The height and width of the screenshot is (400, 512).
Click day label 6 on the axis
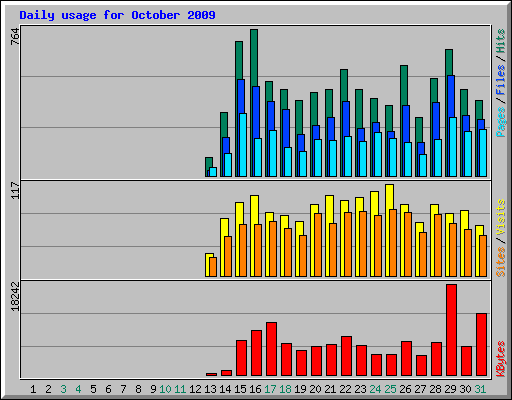point(108,389)
